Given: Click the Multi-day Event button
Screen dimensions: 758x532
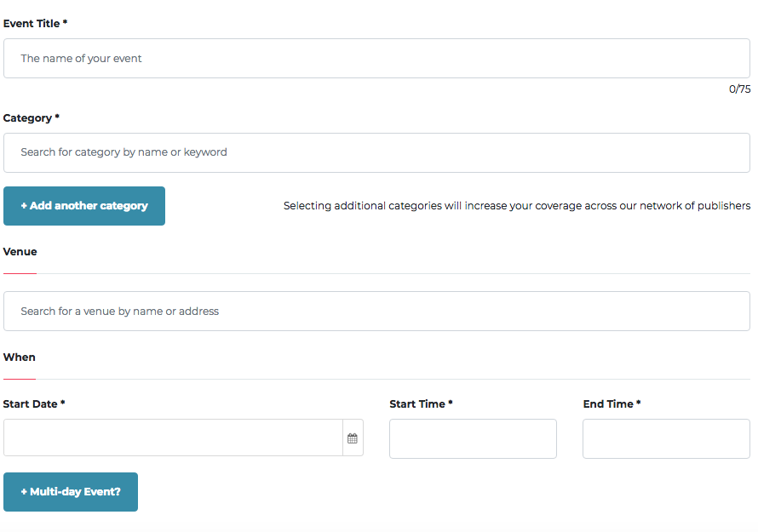Looking at the screenshot, I should (x=71, y=492).
